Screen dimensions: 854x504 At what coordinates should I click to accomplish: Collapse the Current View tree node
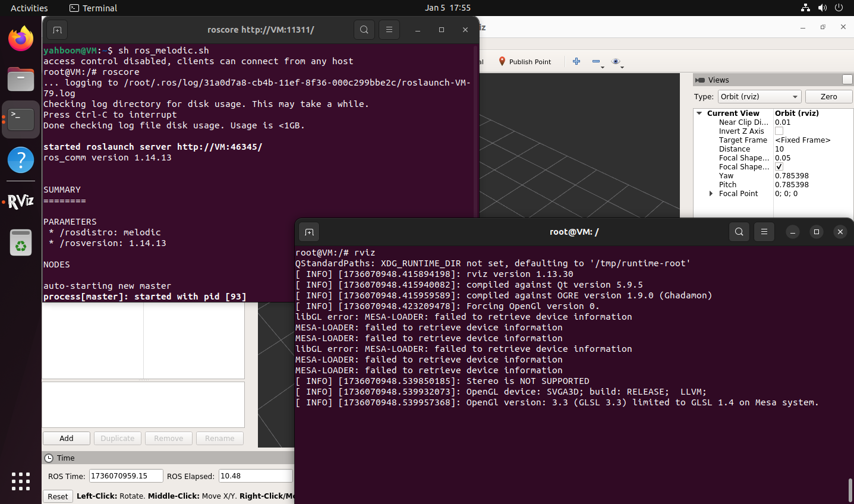699,113
